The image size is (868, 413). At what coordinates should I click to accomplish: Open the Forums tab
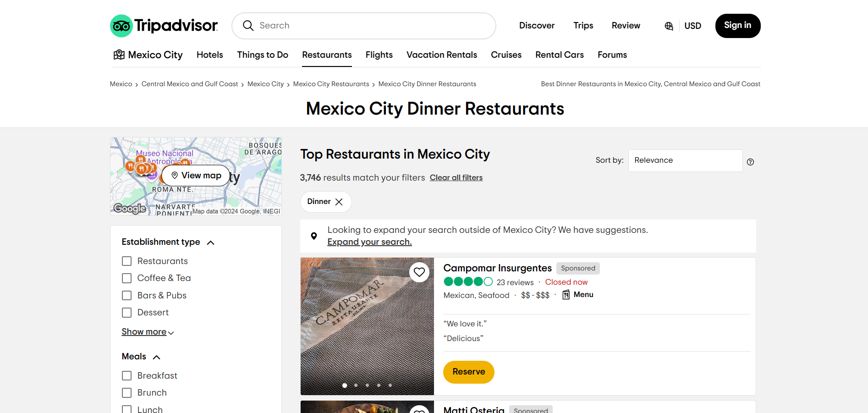(x=612, y=55)
